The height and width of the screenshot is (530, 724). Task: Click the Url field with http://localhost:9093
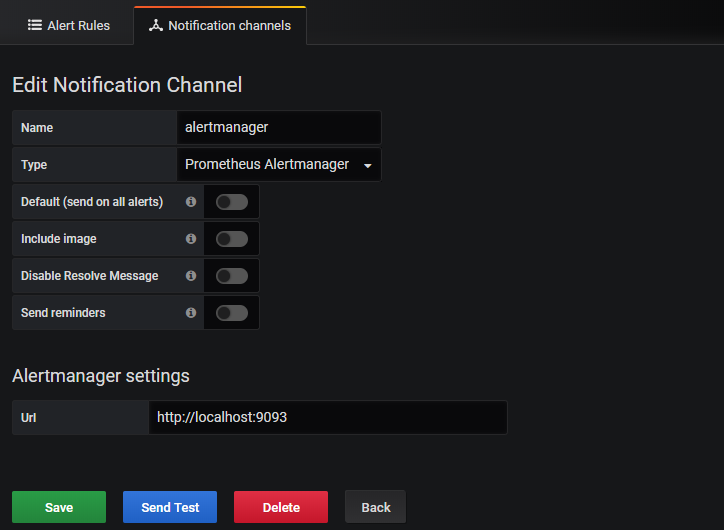pos(328,417)
